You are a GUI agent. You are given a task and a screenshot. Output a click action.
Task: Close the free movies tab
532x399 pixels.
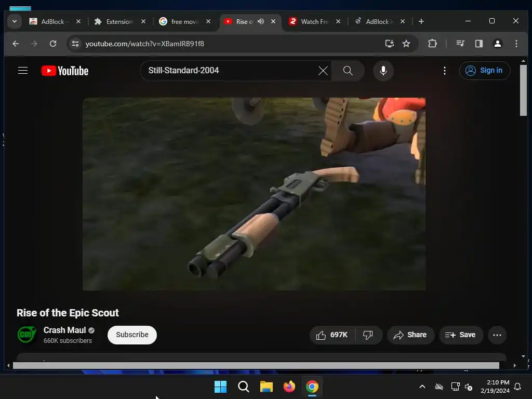(208, 21)
